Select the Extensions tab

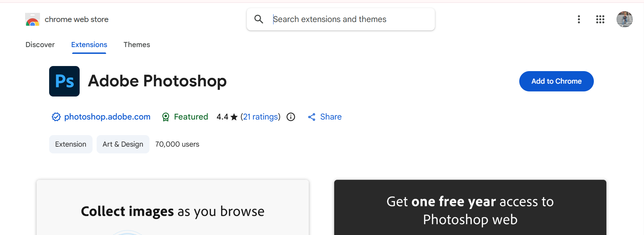pyautogui.click(x=89, y=45)
